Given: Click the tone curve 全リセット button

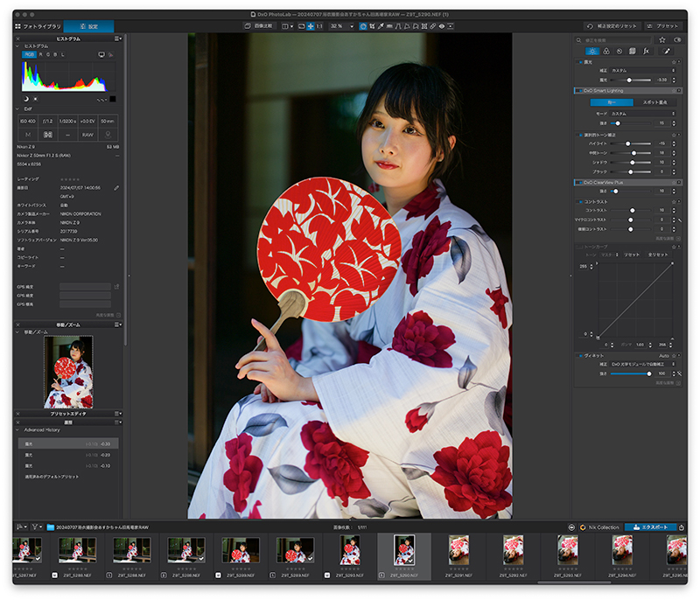Looking at the screenshot, I should (x=658, y=255).
